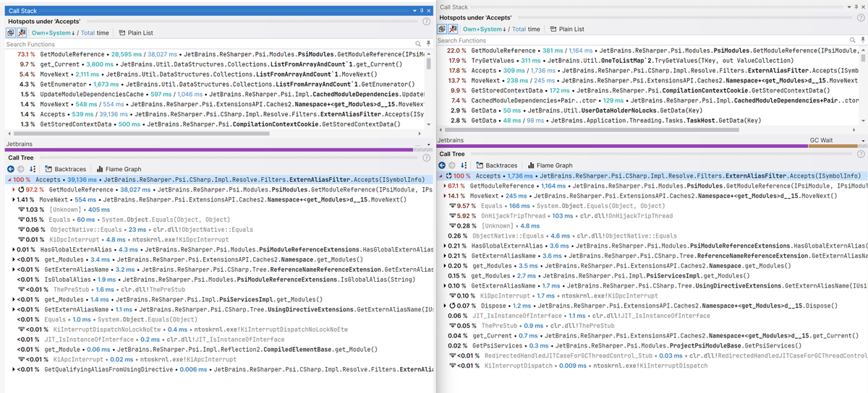The width and height of the screenshot is (868, 393).
Task: Click the pin icon in right search field
Action: pyautogui.click(x=861, y=40)
